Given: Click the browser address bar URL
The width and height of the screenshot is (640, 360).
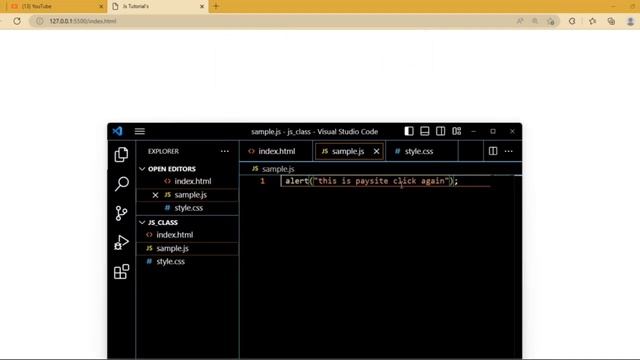Looking at the screenshot, I should point(82,21).
